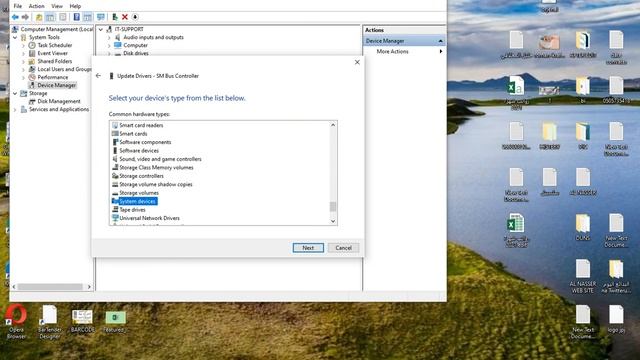Select the DUNS folder on desktop
This screenshot has height=360, width=640.
coord(582,227)
